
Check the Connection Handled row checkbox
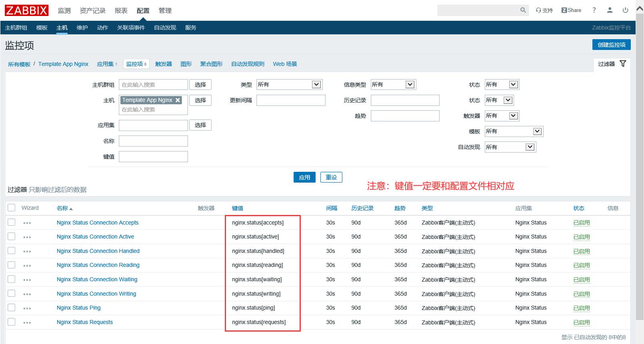[x=12, y=251]
